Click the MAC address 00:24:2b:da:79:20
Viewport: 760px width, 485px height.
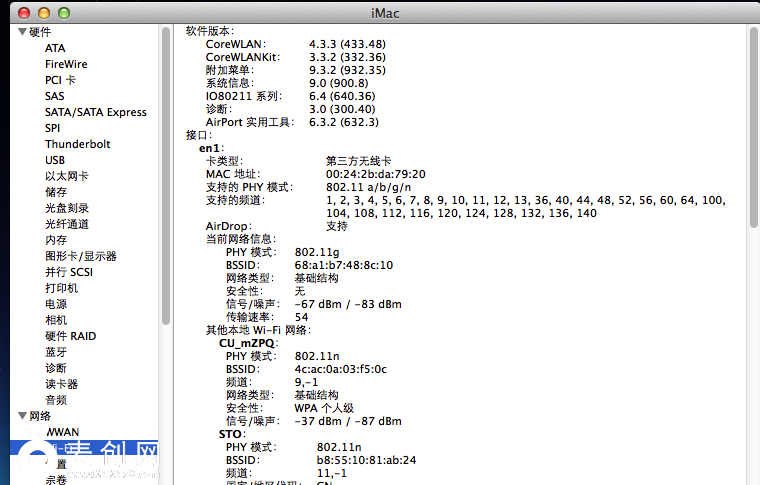[375, 174]
